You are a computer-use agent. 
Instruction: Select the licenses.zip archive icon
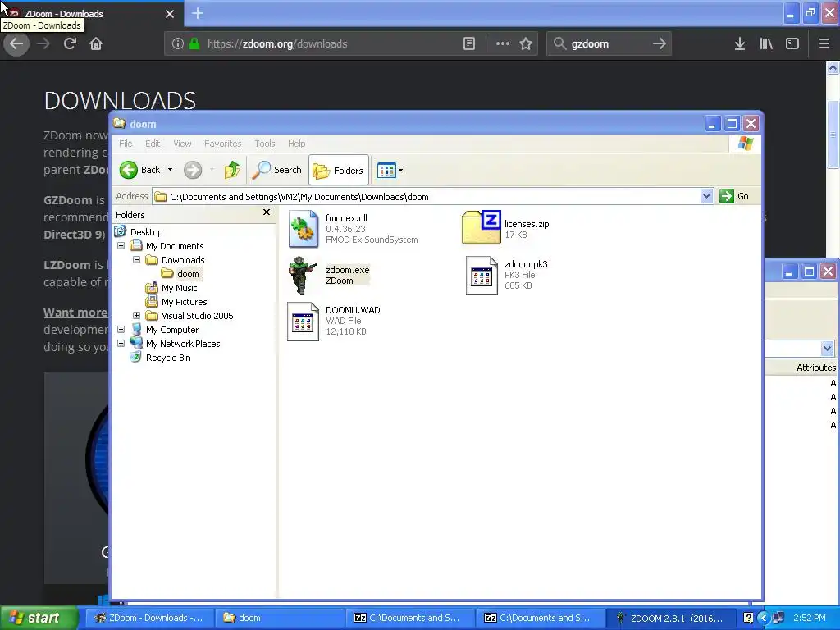(481, 228)
